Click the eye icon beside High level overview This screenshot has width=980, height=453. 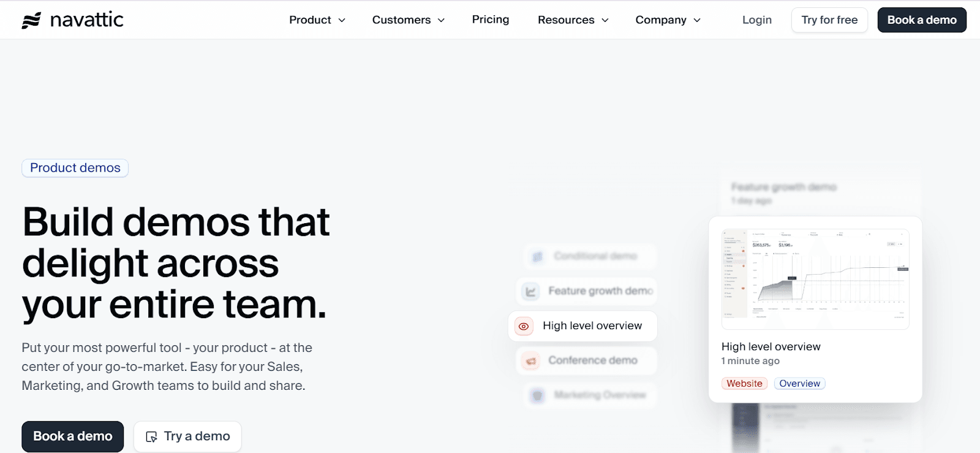[524, 326]
